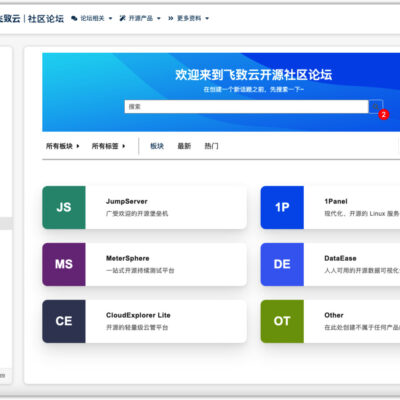The height and width of the screenshot is (400, 400).
Task: Click the JumpServer description 广受欢迎的开源堡垒机
Action: pyautogui.click(x=137, y=214)
